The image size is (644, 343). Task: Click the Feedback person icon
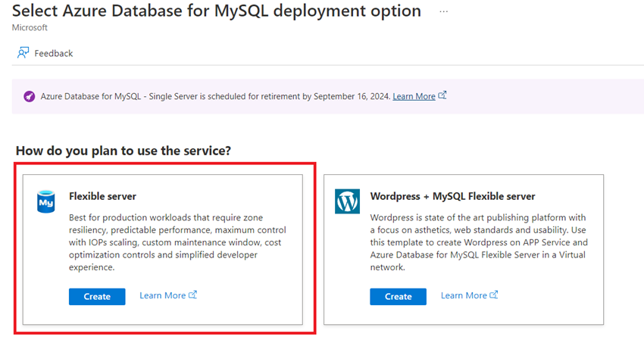pyautogui.click(x=23, y=53)
